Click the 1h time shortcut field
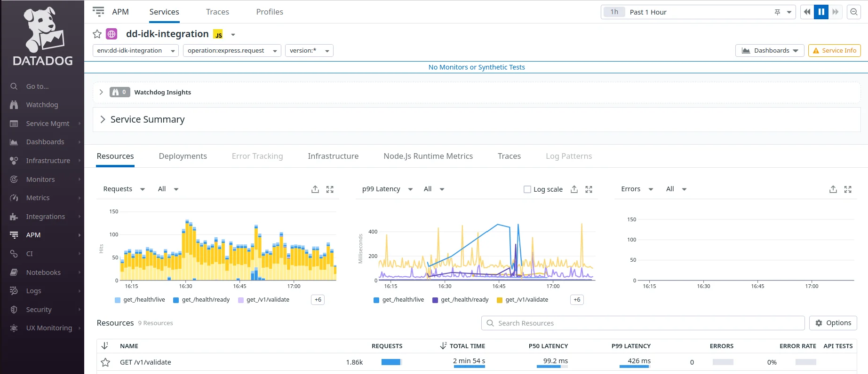The width and height of the screenshot is (868, 374). (x=614, y=12)
